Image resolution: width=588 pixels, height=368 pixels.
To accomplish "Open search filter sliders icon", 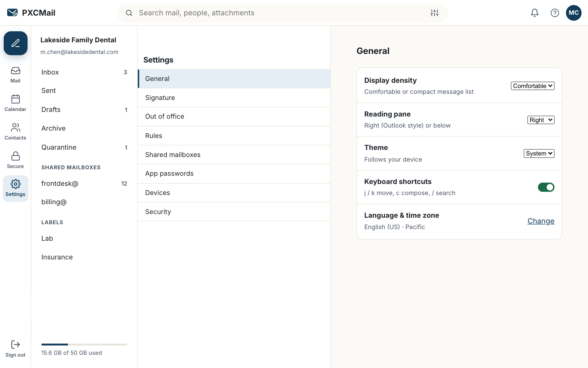I will tap(435, 13).
